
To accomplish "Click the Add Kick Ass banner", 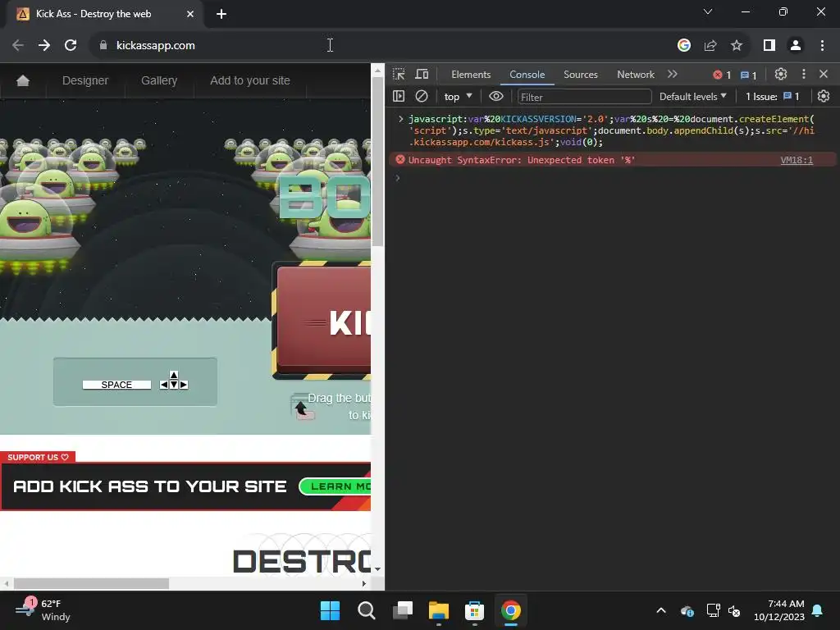I will pos(185,486).
